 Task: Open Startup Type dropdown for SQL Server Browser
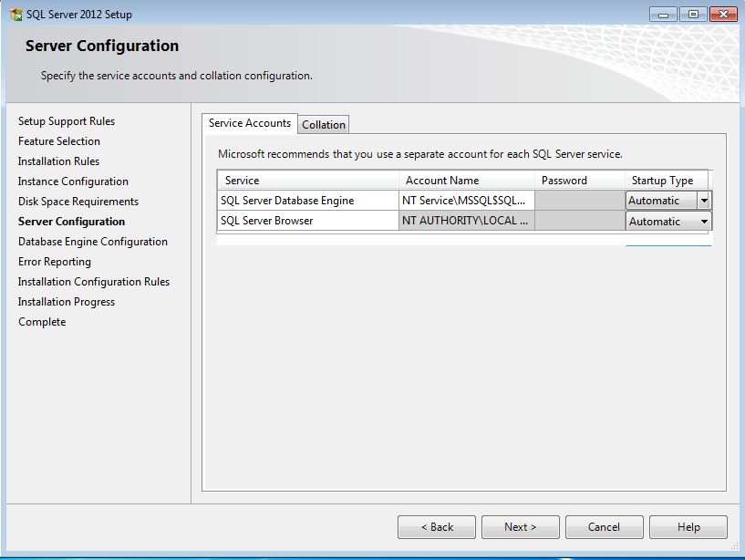[704, 222]
